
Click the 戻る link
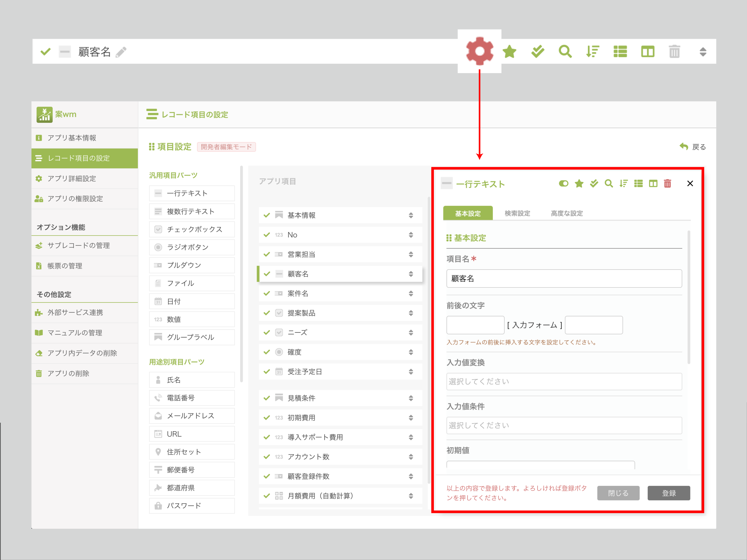[693, 146]
